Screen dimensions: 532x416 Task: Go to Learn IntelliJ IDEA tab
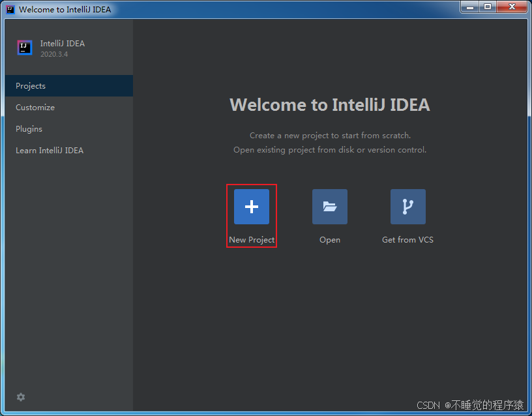point(69,151)
